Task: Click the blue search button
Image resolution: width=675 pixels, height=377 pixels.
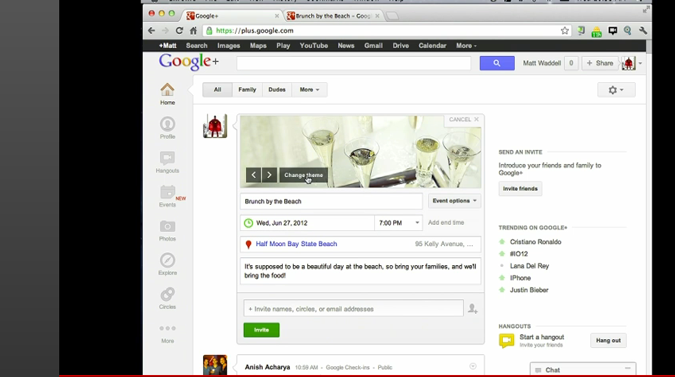Action: [x=497, y=63]
